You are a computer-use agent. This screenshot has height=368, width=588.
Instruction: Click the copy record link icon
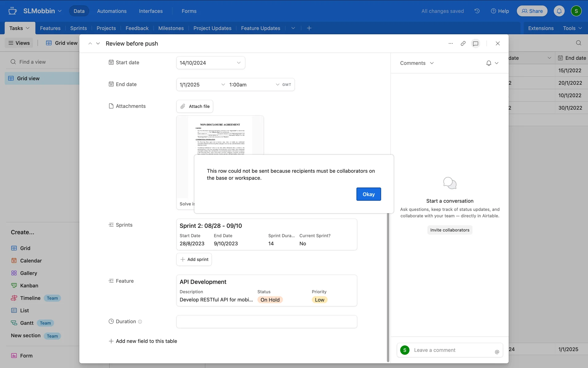(463, 44)
